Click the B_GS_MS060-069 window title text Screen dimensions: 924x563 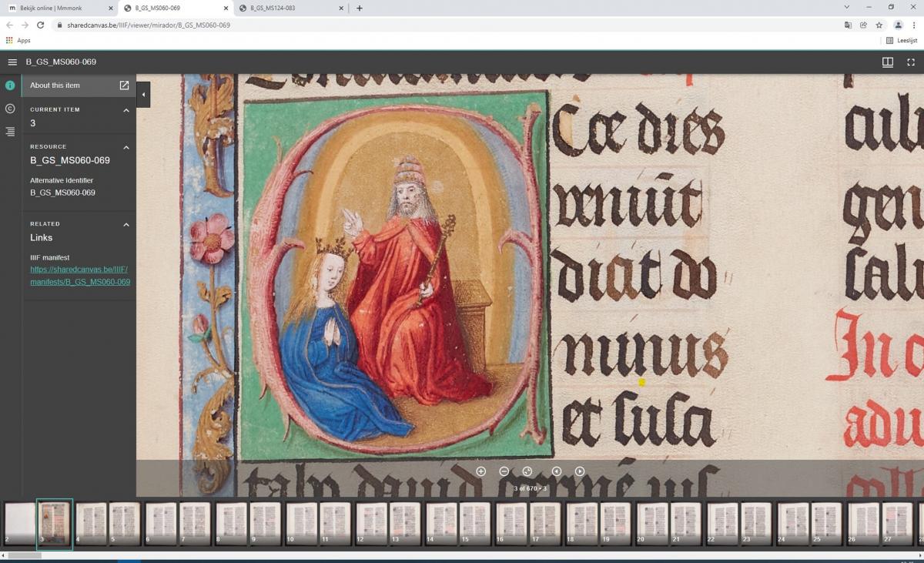pyautogui.click(x=61, y=62)
